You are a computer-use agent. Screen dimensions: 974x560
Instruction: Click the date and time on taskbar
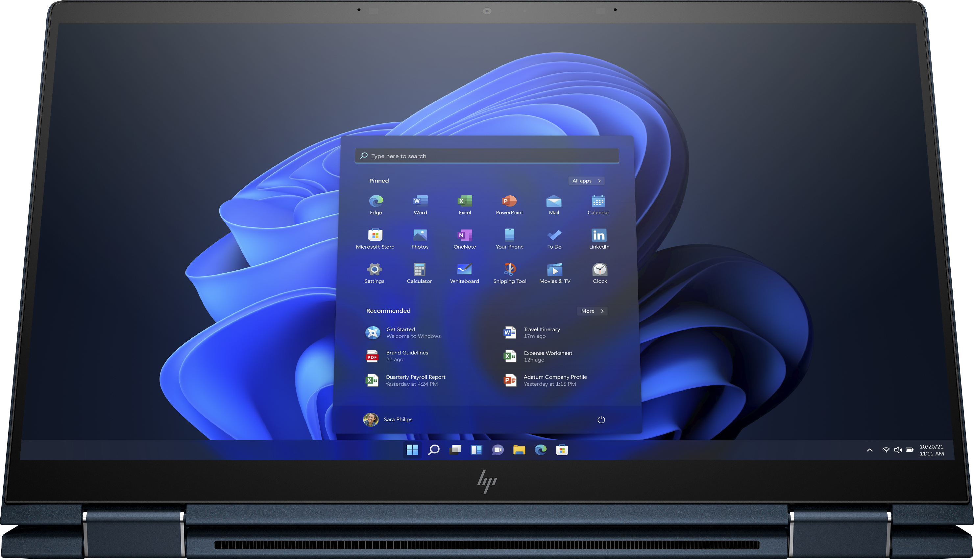[931, 450]
